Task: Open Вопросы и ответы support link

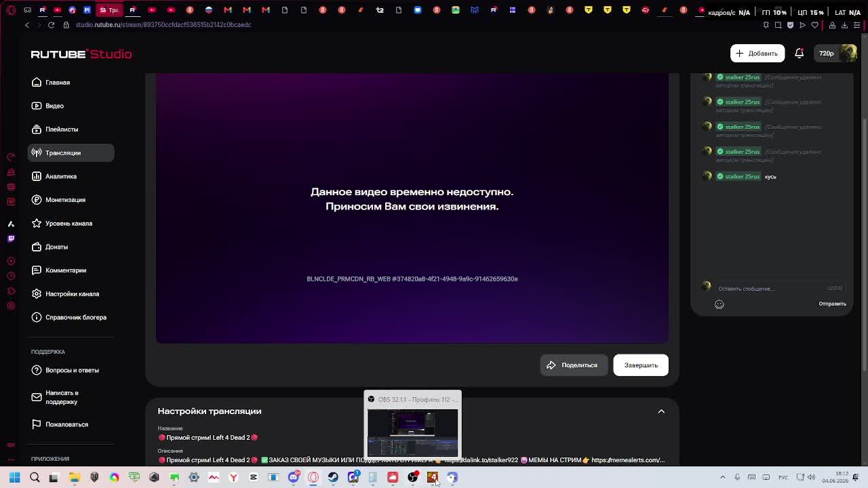Action: click(x=71, y=370)
